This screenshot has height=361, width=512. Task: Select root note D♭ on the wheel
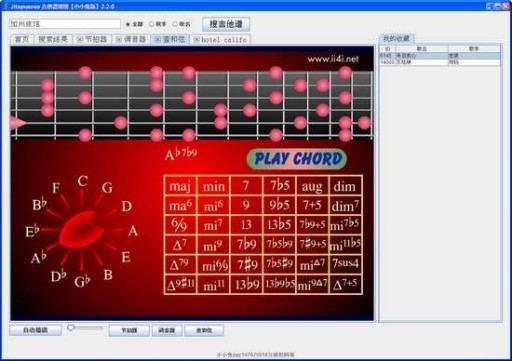click(x=58, y=276)
